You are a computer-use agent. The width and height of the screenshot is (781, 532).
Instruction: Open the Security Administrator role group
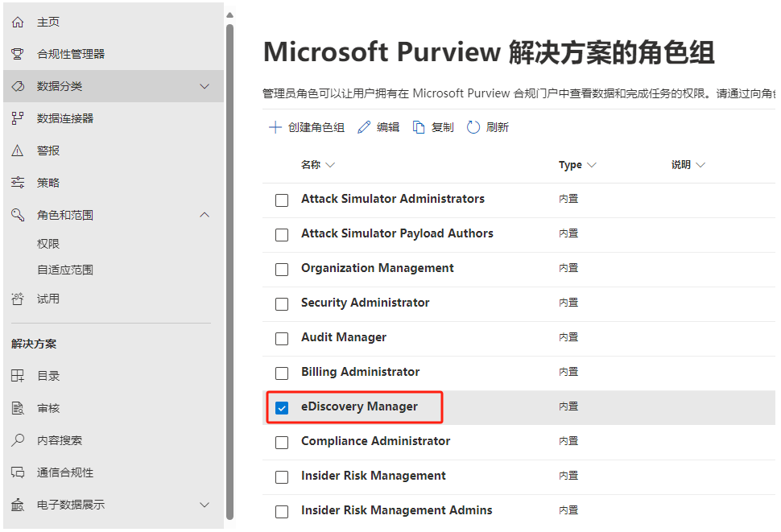[365, 303]
